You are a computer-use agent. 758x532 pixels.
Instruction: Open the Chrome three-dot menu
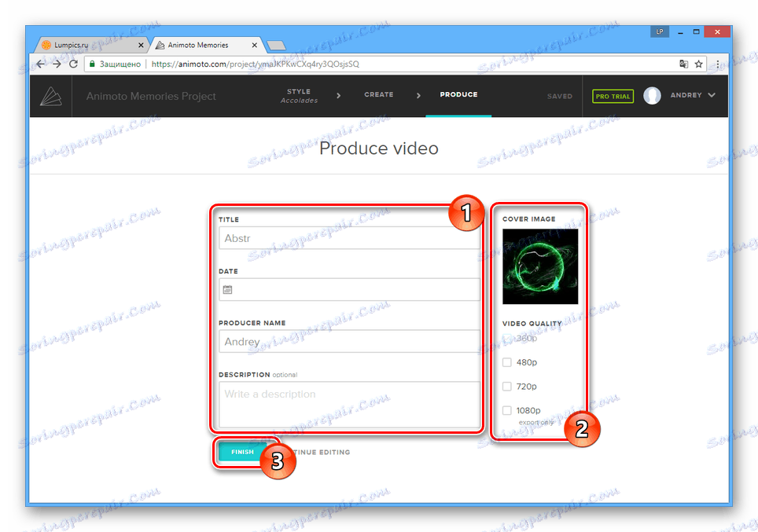tap(718, 64)
